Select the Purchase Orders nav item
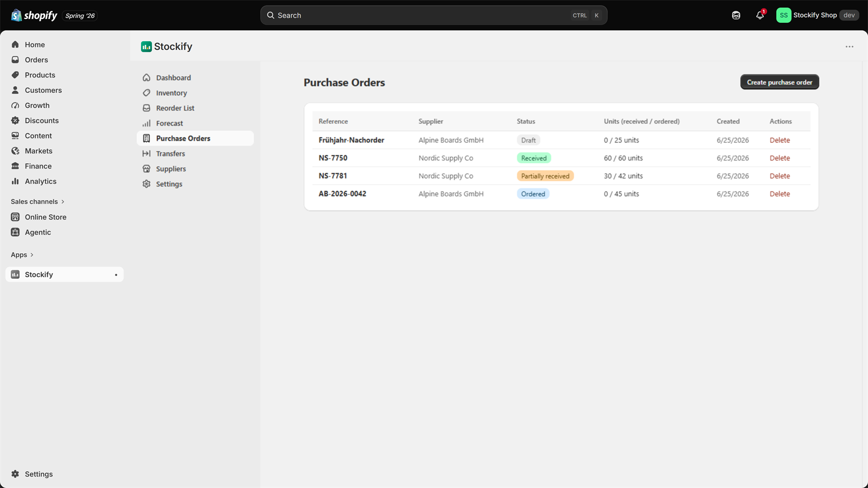This screenshot has height=488, width=868. (195, 138)
